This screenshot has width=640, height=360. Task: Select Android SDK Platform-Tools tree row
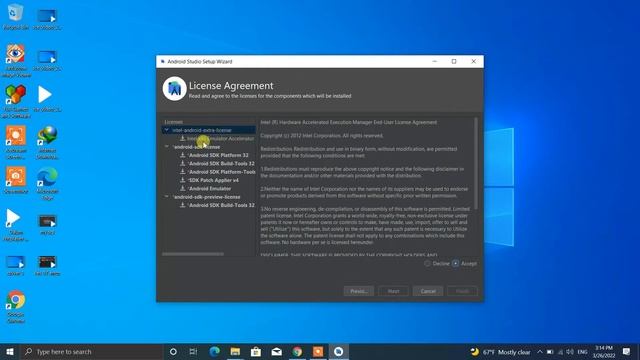[222, 172]
